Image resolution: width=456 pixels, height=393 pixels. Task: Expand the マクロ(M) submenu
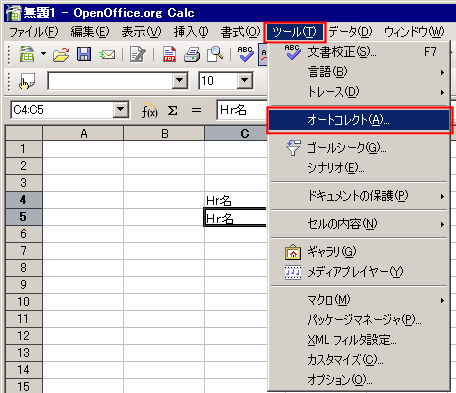[x=359, y=300]
